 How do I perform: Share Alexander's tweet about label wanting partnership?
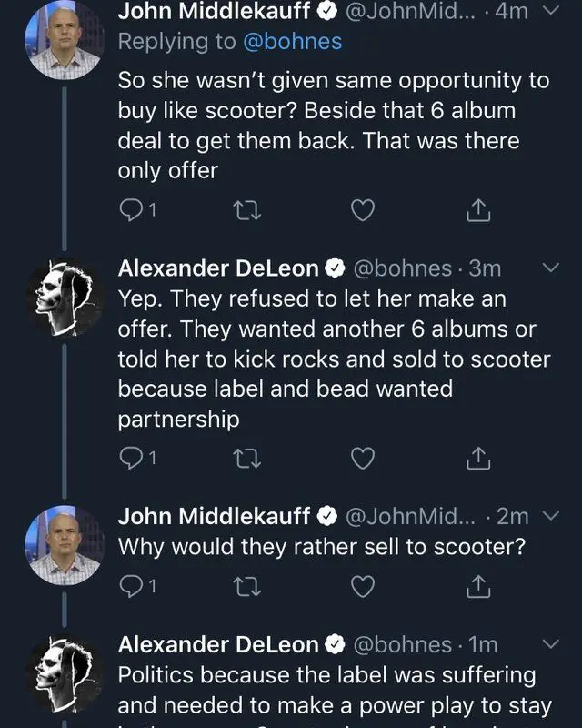478,460
